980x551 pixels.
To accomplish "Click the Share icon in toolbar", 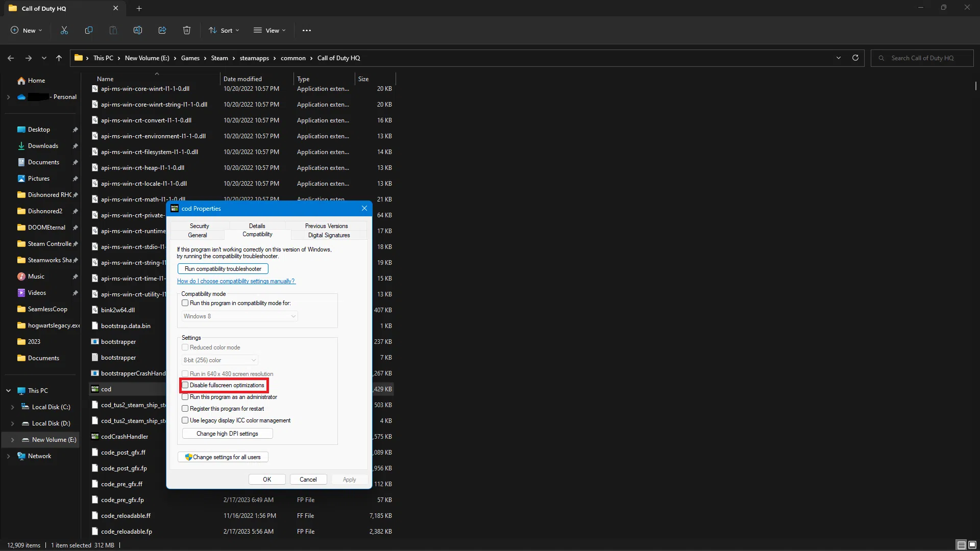I will (x=162, y=31).
